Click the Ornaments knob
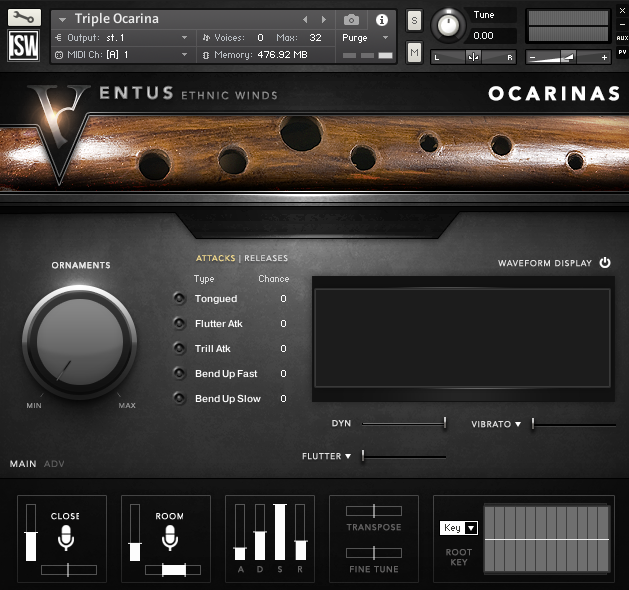This screenshot has height=590, width=629. (80, 342)
